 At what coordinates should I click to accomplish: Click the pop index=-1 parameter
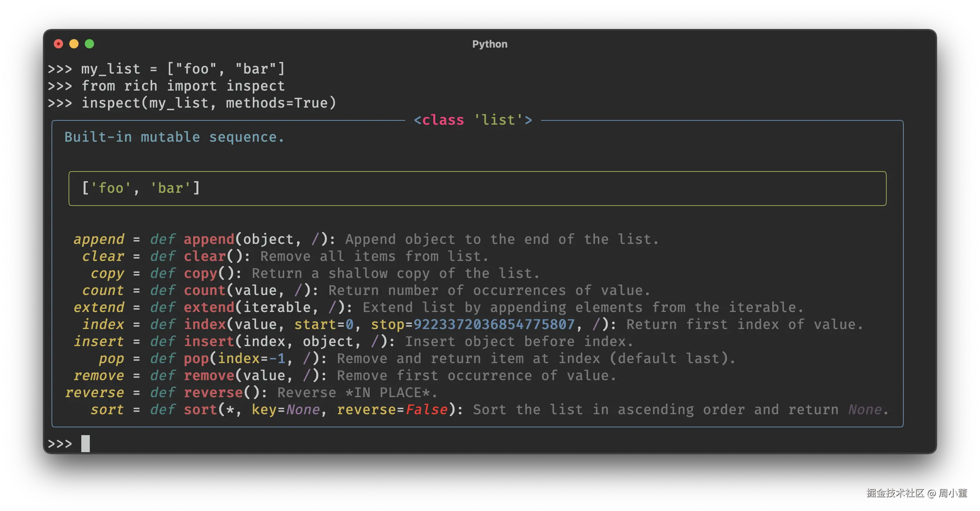click(x=252, y=358)
